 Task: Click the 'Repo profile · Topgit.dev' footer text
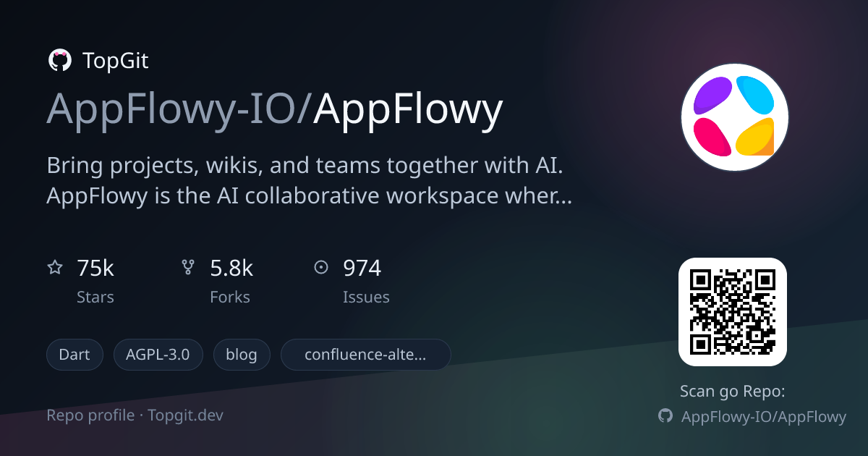coord(135,416)
